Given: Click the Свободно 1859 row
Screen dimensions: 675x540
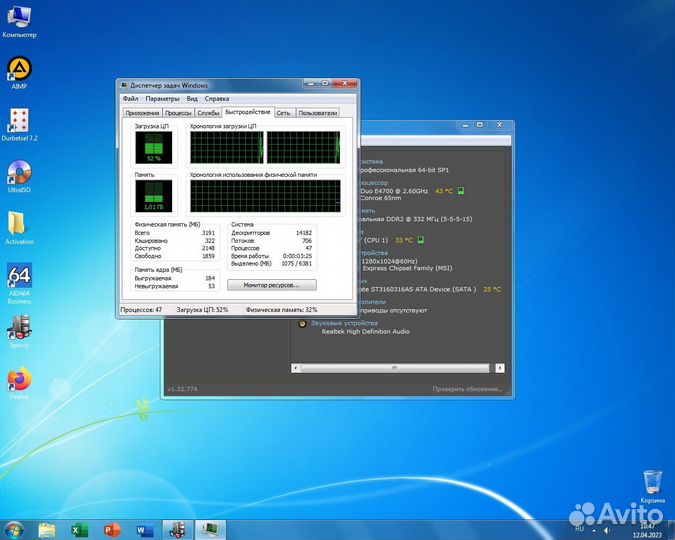Looking at the screenshot, I should (174, 256).
